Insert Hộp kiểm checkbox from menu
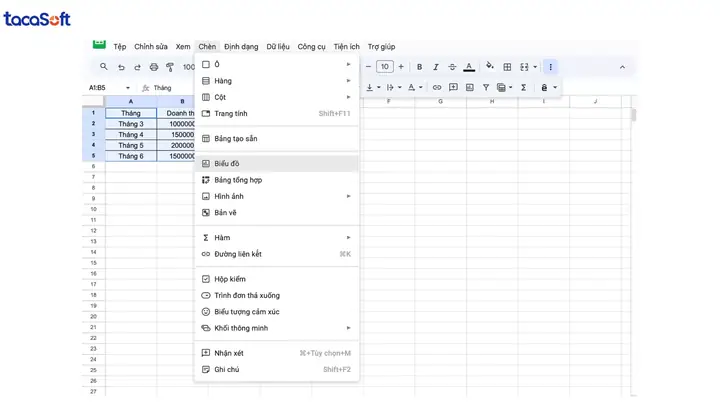 pyautogui.click(x=276, y=279)
